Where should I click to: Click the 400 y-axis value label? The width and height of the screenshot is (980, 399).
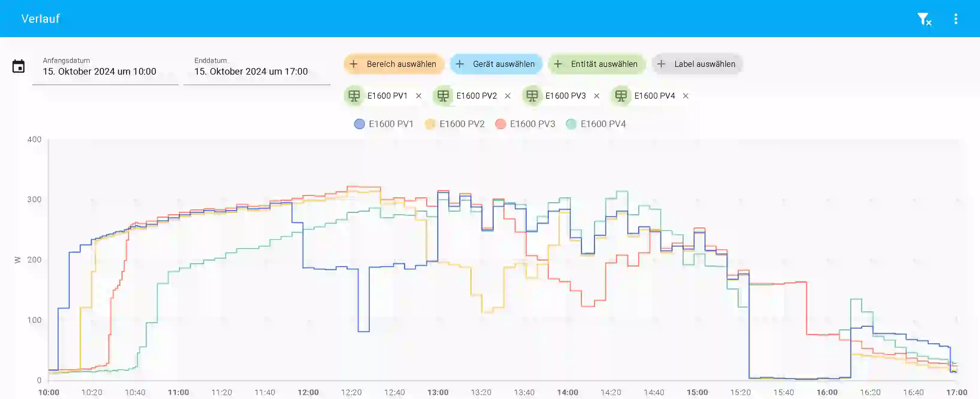(34, 139)
